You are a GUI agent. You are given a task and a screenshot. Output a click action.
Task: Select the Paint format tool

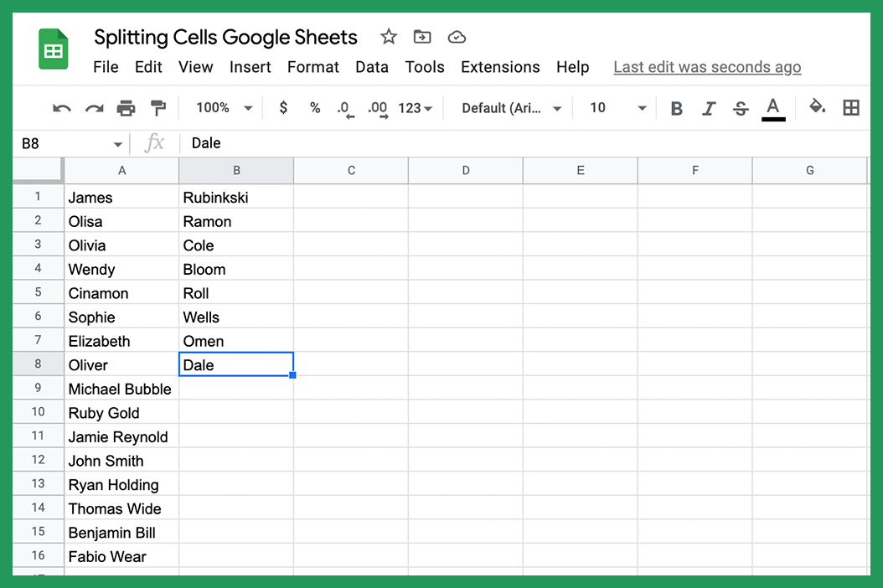(x=157, y=107)
